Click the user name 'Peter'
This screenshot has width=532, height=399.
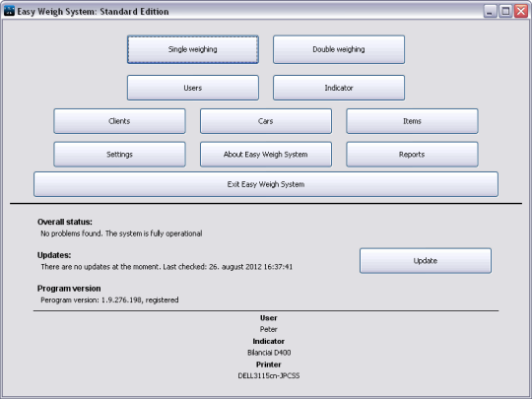pos(268,329)
